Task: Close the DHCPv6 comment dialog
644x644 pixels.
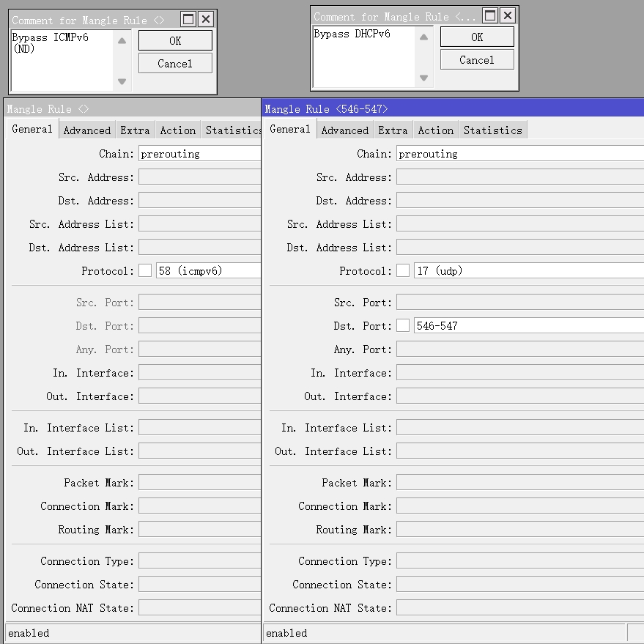Action: click(x=508, y=15)
